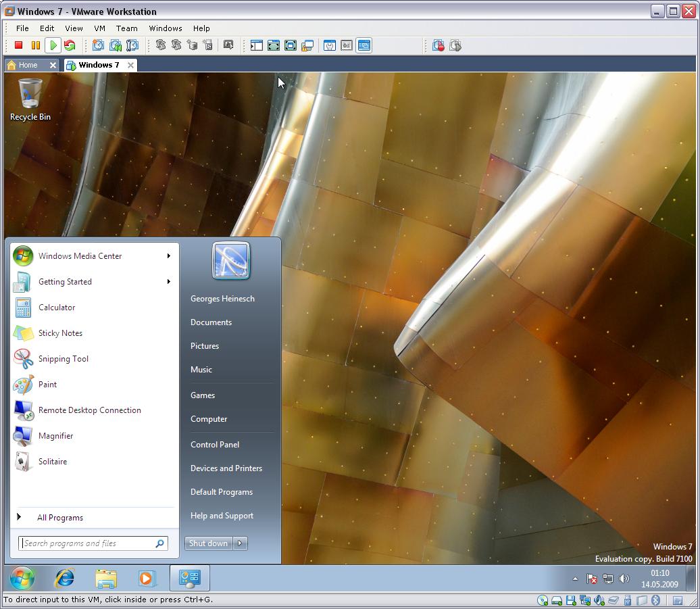Click the Appliance view toolbar icon
Screen dimensions: 700x609
[x=347, y=45]
